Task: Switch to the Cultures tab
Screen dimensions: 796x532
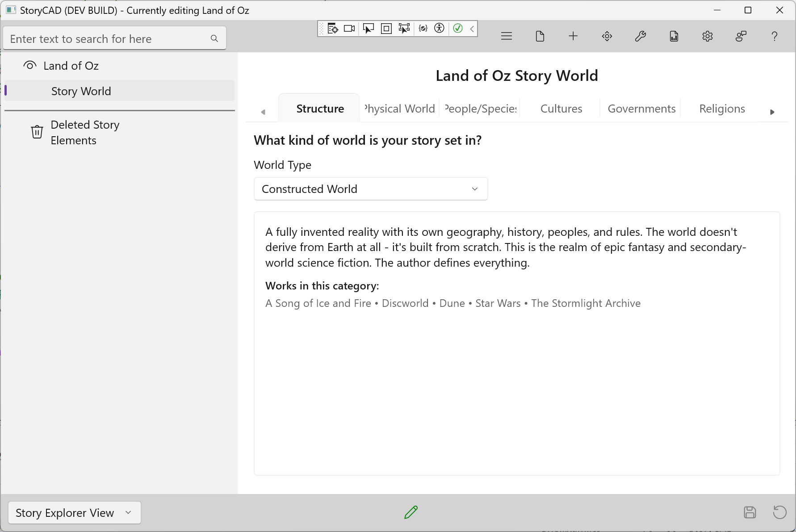Action: click(x=561, y=109)
